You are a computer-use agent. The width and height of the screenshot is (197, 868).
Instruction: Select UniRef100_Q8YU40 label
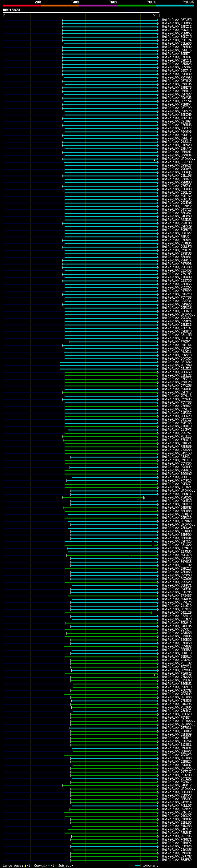pos(177,521)
